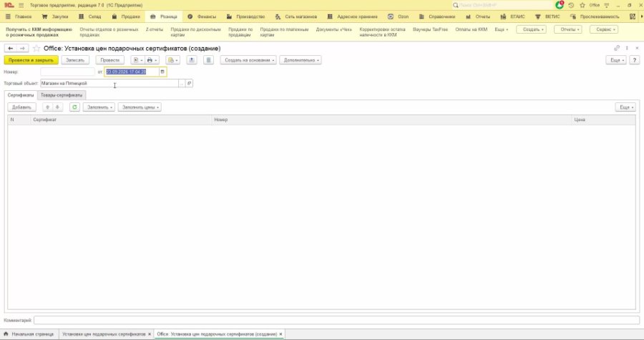This screenshot has height=340, width=644.
Task: Open Ваучеры TaxFree link
Action: [430, 29]
